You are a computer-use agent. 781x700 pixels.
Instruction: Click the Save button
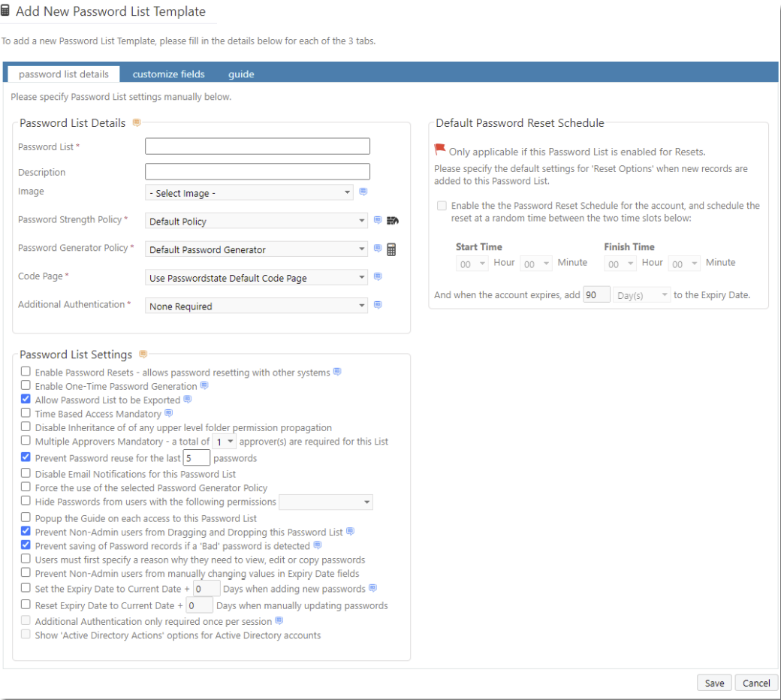coord(714,683)
